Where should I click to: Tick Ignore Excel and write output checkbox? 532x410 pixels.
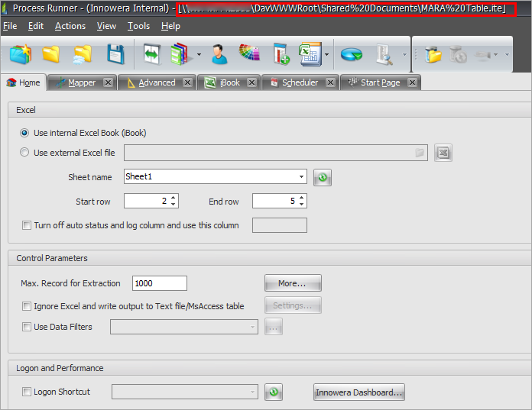27,306
